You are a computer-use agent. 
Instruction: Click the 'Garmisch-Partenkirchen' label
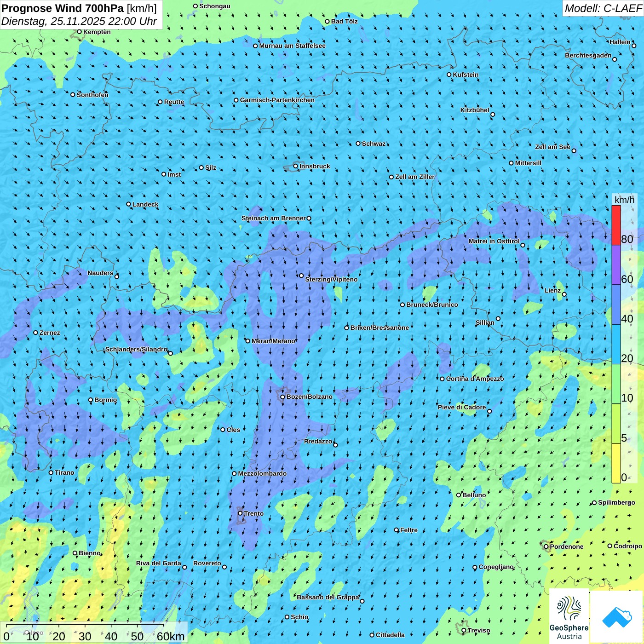point(277,100)
